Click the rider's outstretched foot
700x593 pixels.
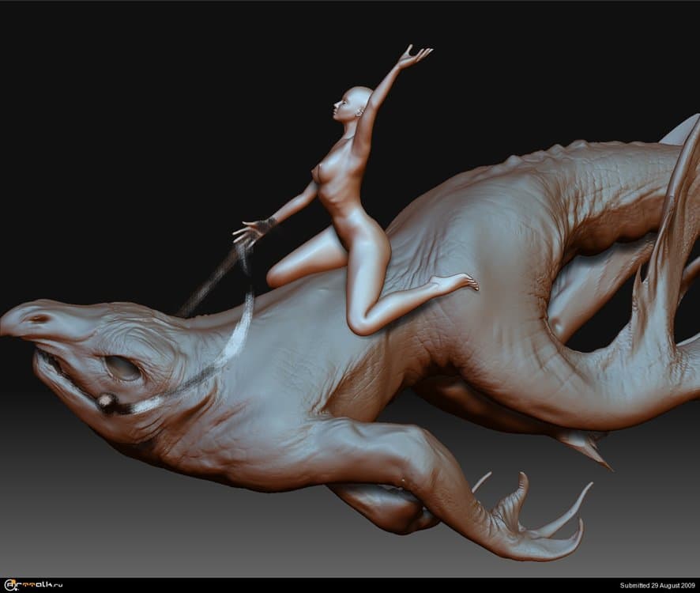[457, 281]
